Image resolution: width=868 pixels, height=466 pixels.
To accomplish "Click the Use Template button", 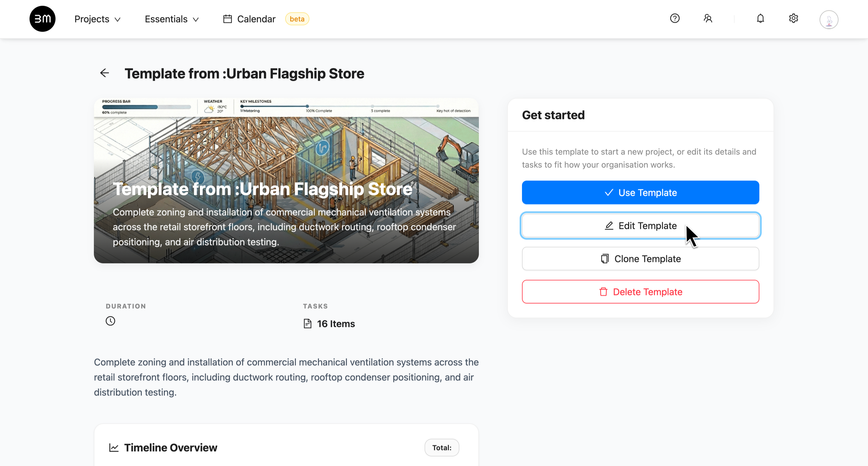I will point(640,193).
